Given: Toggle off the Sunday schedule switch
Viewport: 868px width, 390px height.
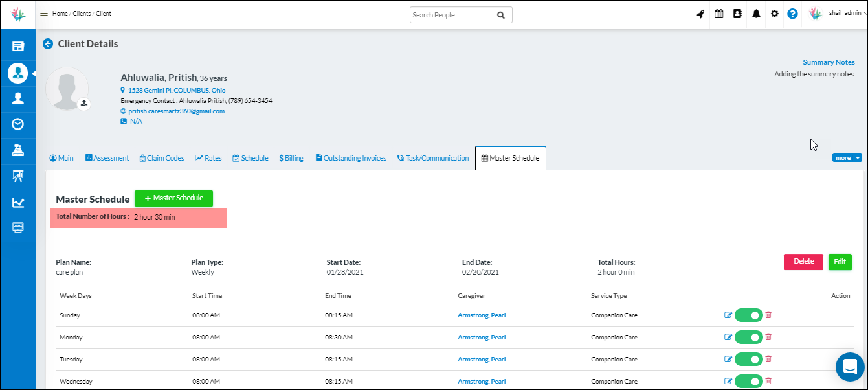Looking at the screenshot, I should coord(748,315).
